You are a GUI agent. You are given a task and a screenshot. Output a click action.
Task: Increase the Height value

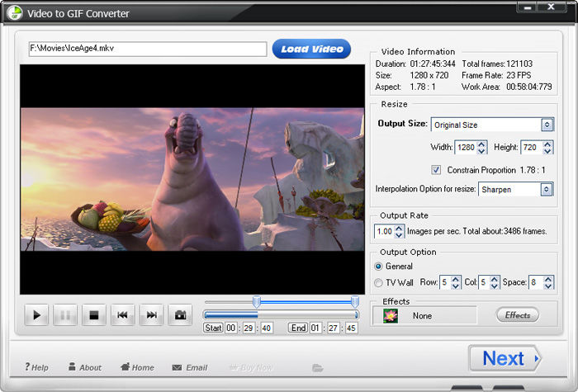coord(547,144)
